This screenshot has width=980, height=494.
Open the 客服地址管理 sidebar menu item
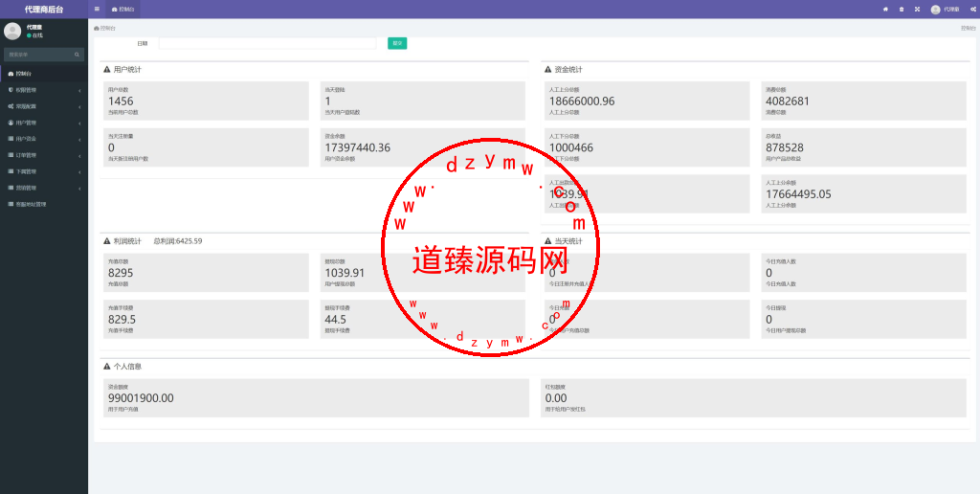(44, 204)
